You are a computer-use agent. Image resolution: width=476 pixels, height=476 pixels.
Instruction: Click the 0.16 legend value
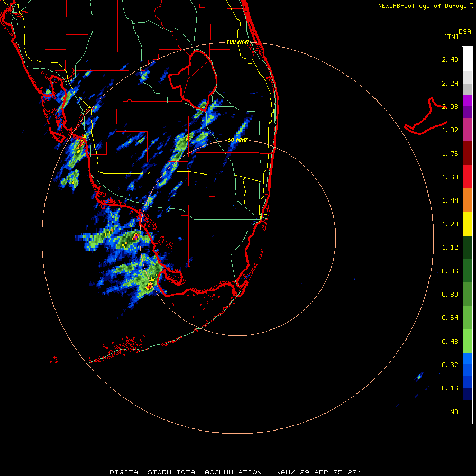pyautogui.click(x=450, y=388)
